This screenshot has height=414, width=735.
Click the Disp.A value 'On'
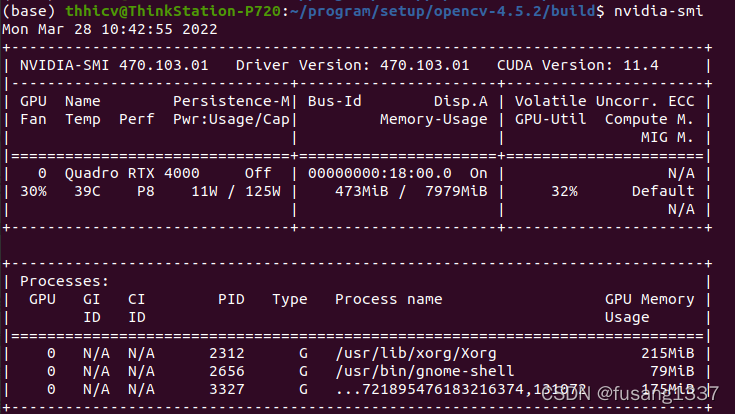coord(479,173)
